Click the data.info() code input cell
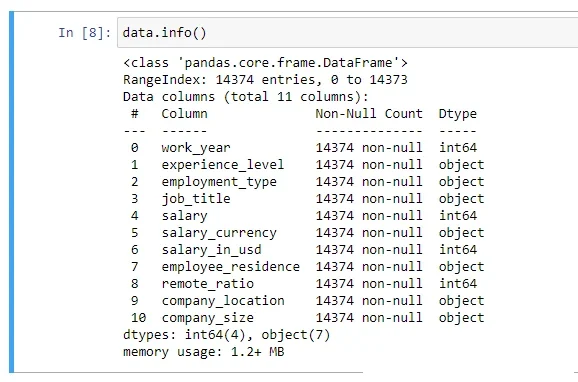 click(348, 33)
